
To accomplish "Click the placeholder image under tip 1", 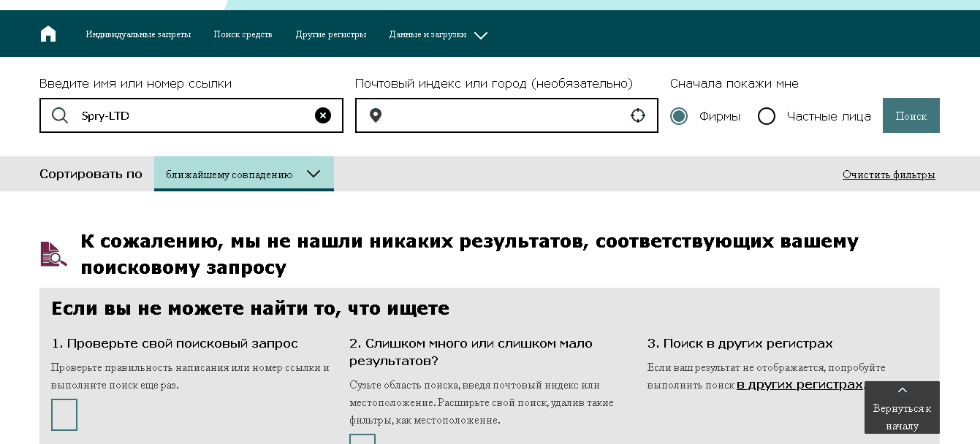I will (64, 414).
